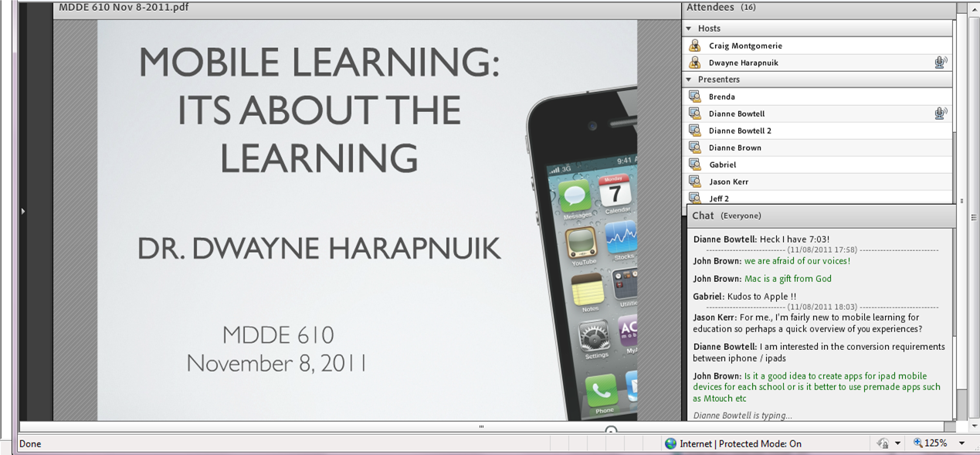
Task: Click 'DR. DWAYNE HARAPNUIK' on the slide
Action: 319,249
